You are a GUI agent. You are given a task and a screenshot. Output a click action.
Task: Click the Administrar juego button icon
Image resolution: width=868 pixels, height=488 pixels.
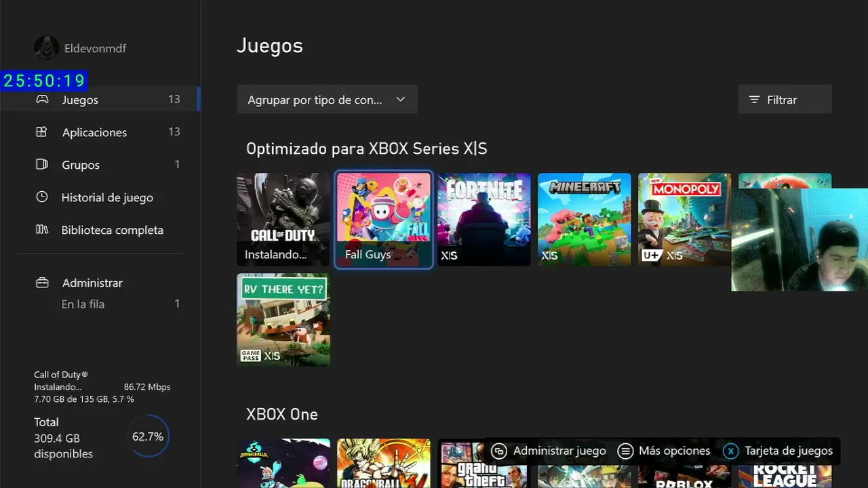tap(499, 451)
